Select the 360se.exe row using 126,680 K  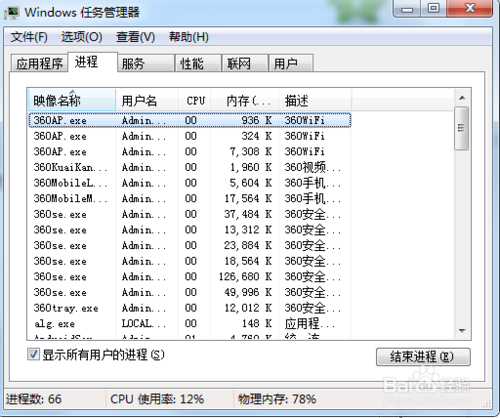tap(190, 277)
